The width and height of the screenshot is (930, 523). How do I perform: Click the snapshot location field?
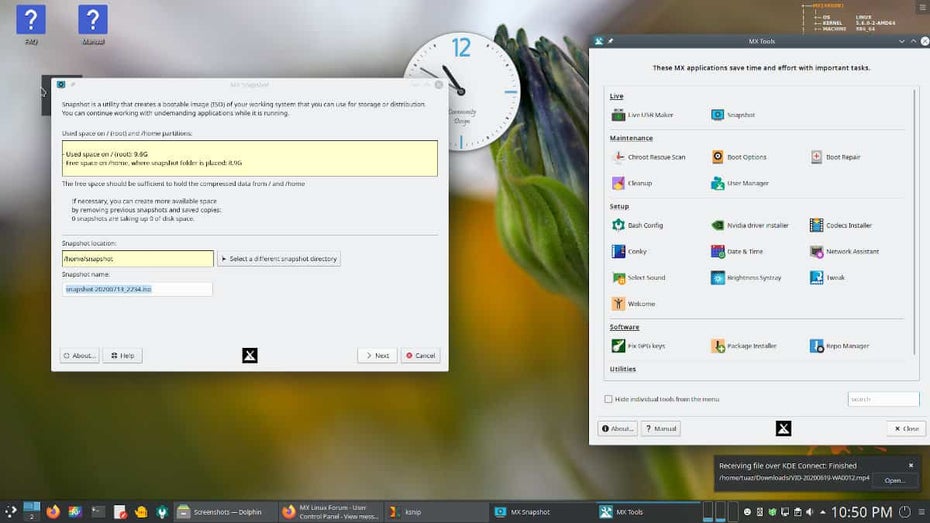tap(138, 259)
